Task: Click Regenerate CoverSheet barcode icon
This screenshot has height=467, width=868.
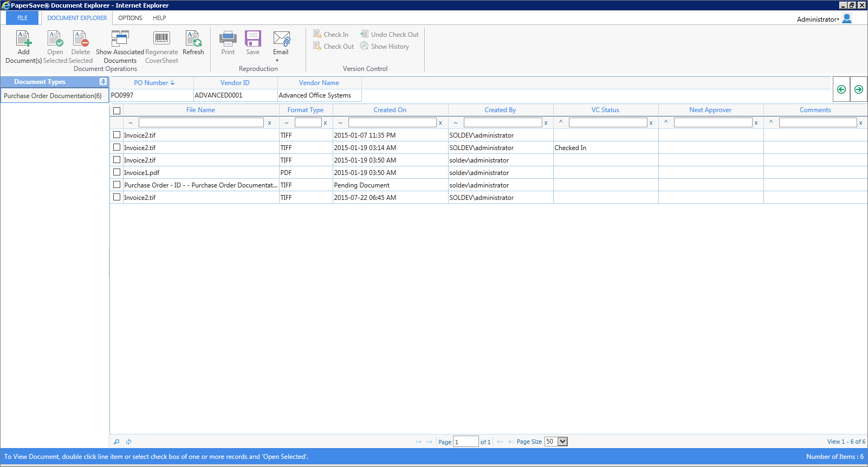Action: point(161,38)
